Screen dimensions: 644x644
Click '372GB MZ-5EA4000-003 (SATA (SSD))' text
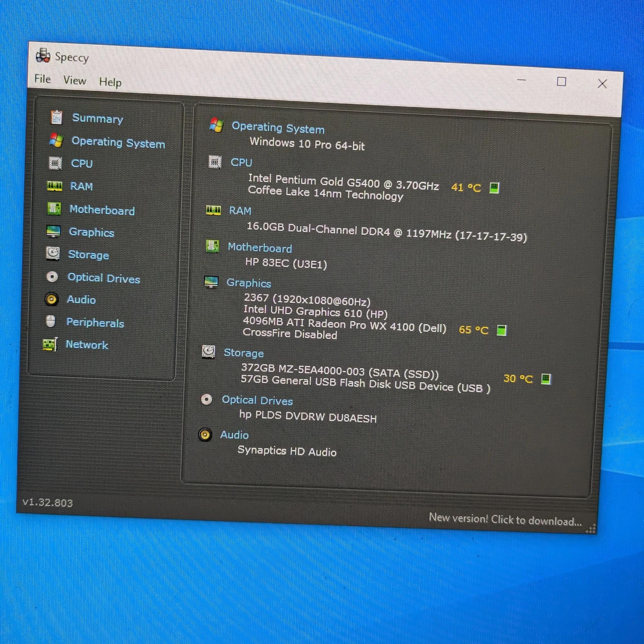pyautogui.click(x=340, y=371)
